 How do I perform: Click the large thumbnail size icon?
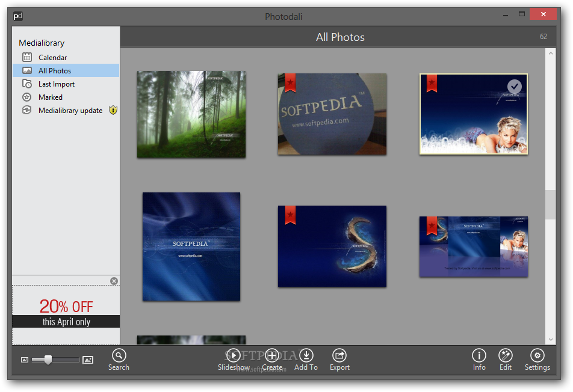click(88, 360)
